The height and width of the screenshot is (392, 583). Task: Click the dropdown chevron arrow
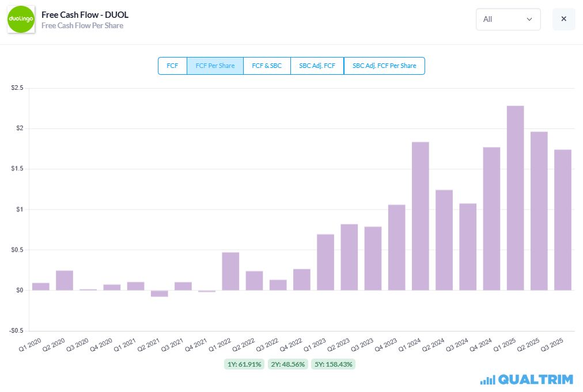529,20
